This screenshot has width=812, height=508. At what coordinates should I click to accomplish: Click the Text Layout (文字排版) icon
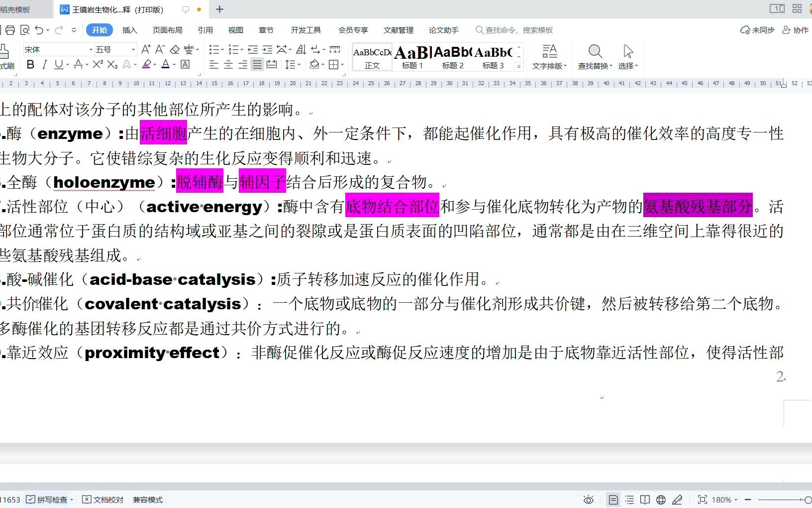coord(550,57)
